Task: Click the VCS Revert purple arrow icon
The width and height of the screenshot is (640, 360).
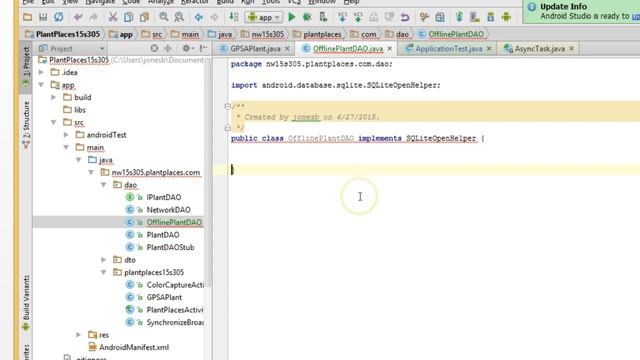Action: [x=404, y=17]
